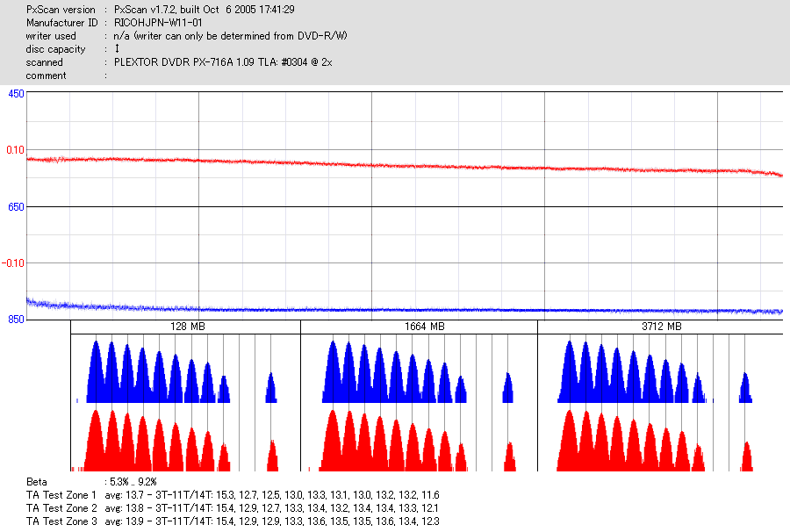Select the Zone 2 "avg: 13.8" values row
The height and width of the screenshot is (532, 790).
click(x=272, y=507)
